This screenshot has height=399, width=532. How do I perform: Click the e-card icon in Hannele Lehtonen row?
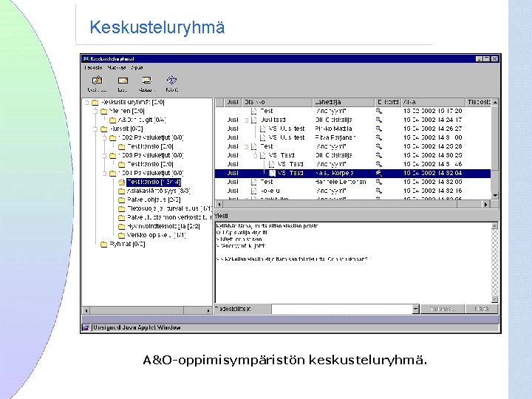click(x=378, y=182)
